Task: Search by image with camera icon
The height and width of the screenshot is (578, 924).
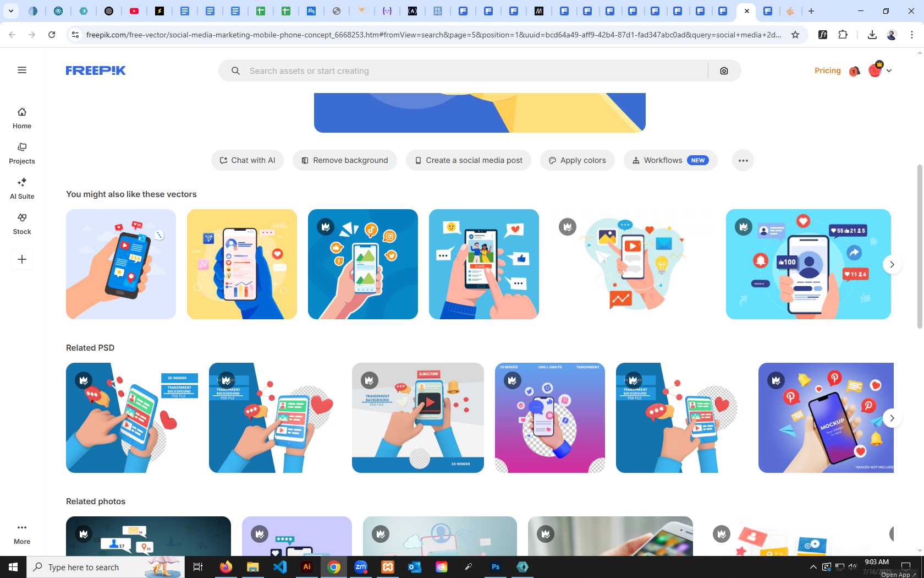Action: [x=724, y=70]
